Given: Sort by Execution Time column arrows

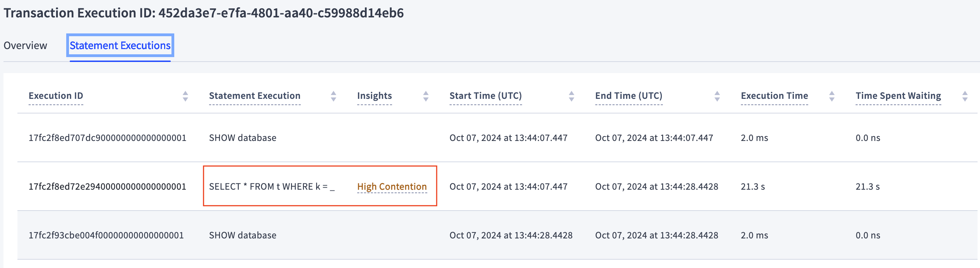Looking at the screenshot, I should pyautogui.click(x=832, y=96).
